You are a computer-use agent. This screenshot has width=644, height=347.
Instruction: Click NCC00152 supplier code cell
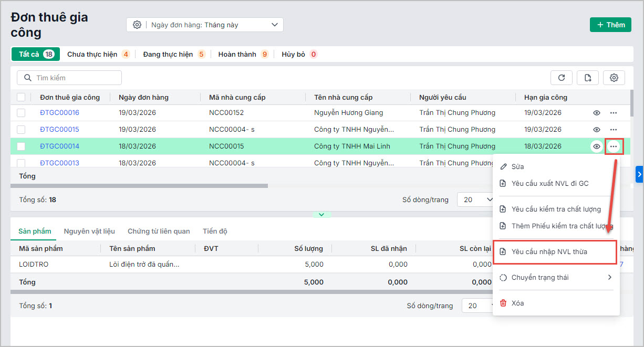[226, 113]
